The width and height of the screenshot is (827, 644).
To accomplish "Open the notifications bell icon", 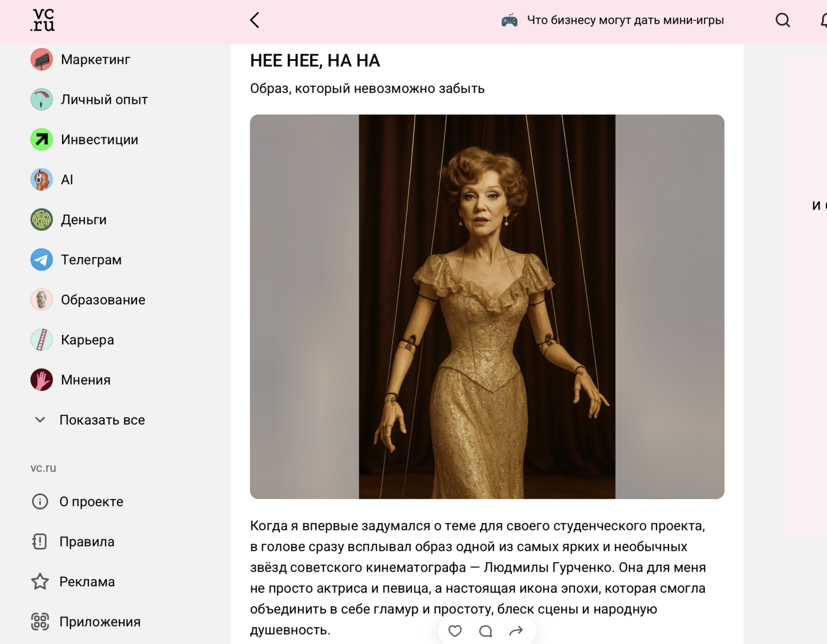I will coord(824,20).
